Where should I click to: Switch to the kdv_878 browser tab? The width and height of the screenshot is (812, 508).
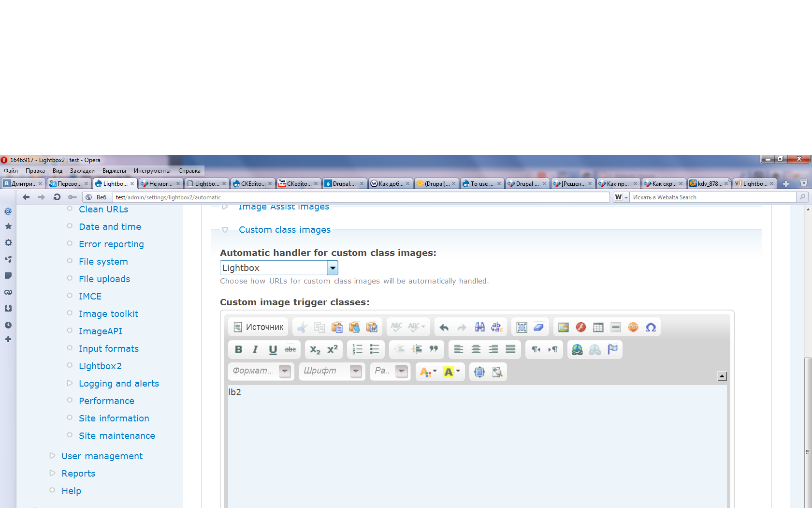[x=708, y=184]
